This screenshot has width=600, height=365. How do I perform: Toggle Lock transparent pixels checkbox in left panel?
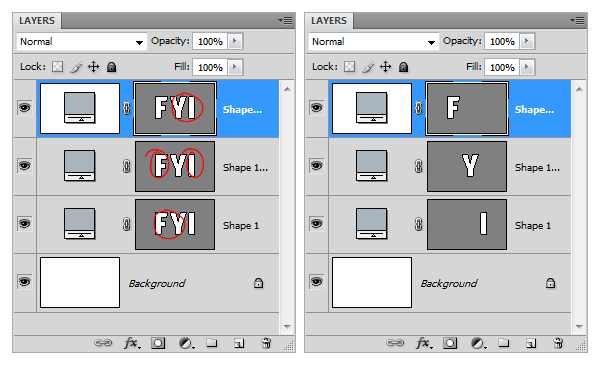pyautogui.click(x=57, y=67)
